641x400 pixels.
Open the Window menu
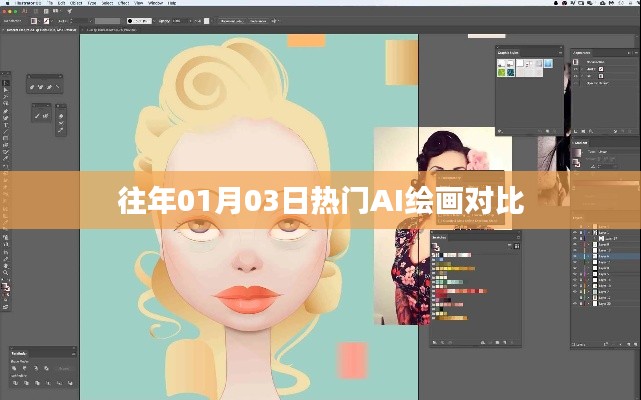[x=156, y=3]
